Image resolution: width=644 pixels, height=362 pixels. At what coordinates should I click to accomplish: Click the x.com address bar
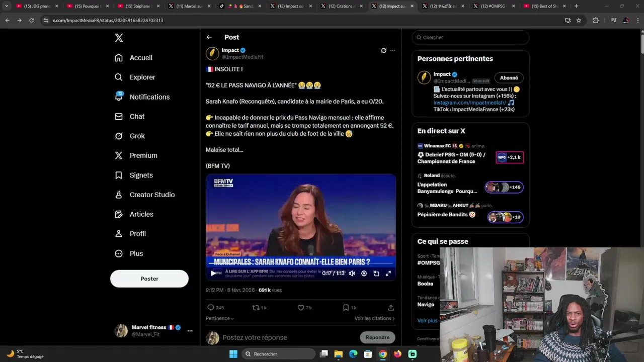pos(302,20)
